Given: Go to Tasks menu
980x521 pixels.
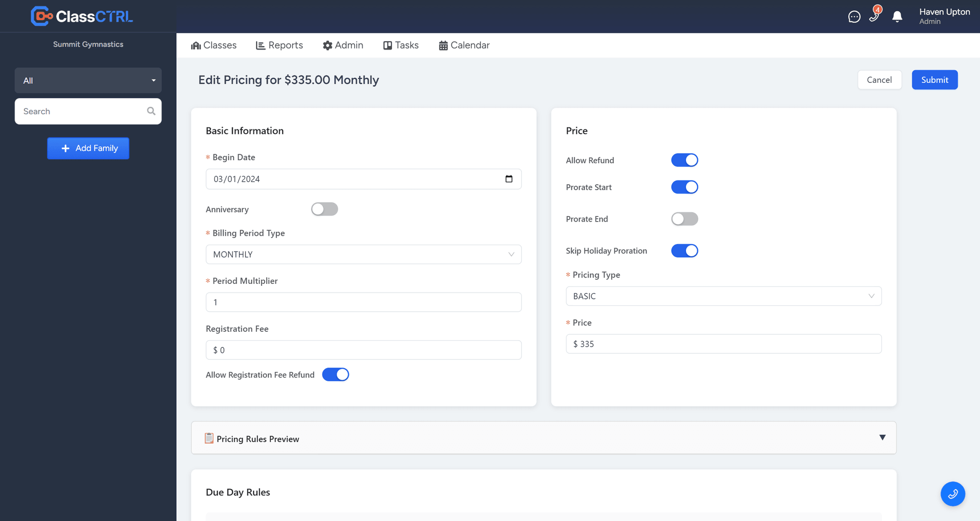Looking at the screenshot, I should click(x=401, y=46).
